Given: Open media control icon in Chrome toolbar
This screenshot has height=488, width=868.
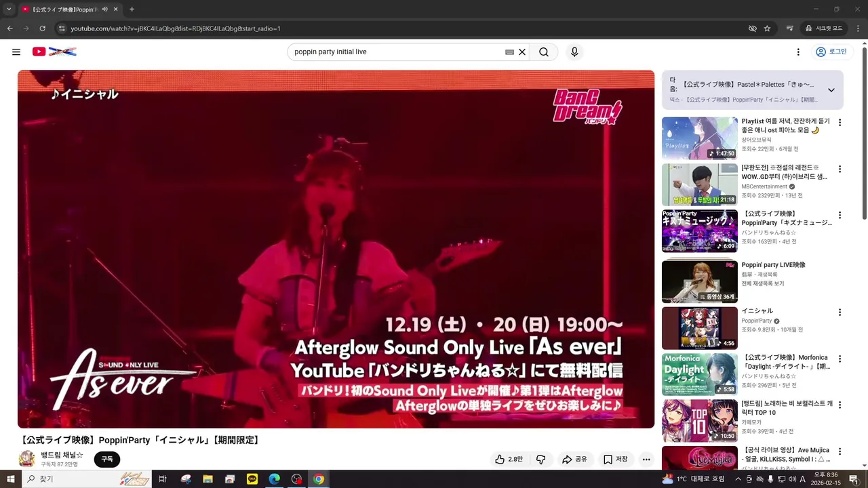Looking at the screenshot, I should click(790, 28).
